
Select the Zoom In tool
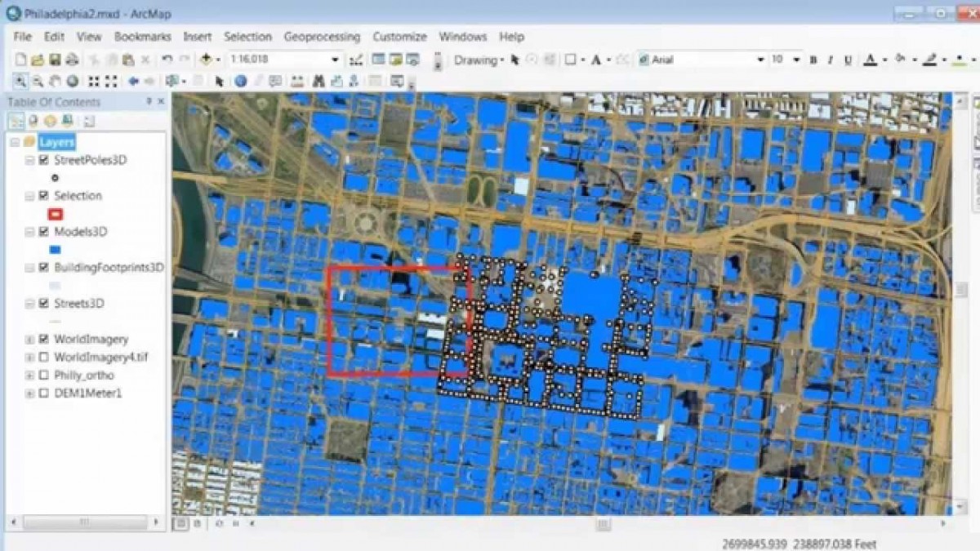[x=20, y=81]
